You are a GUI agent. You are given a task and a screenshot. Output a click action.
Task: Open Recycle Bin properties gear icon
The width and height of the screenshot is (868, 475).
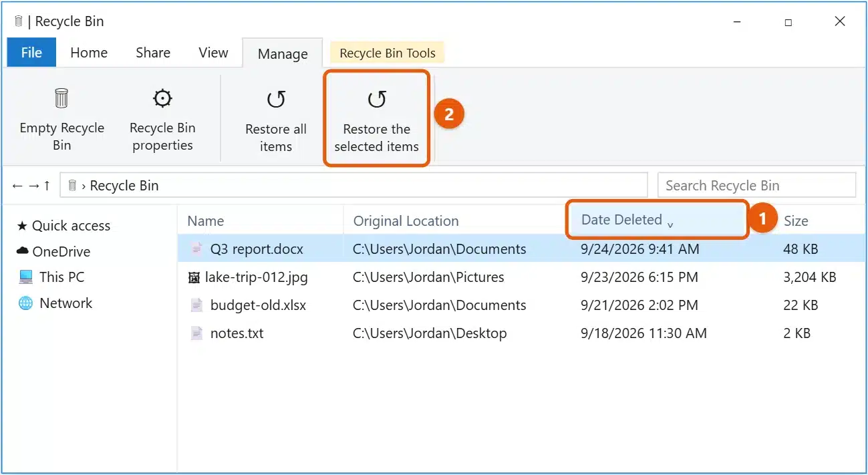pyautogui.click(x=162, y=99)
